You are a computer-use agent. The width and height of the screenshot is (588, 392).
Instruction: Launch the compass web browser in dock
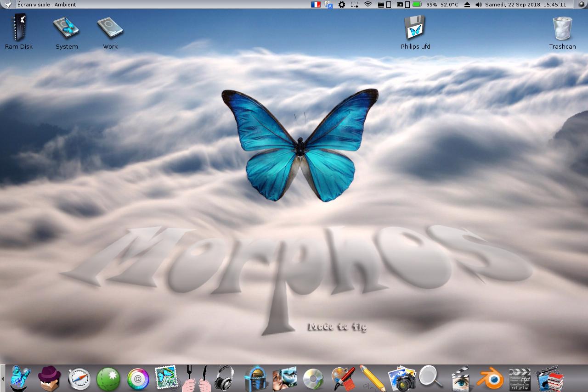pos(79,379)
